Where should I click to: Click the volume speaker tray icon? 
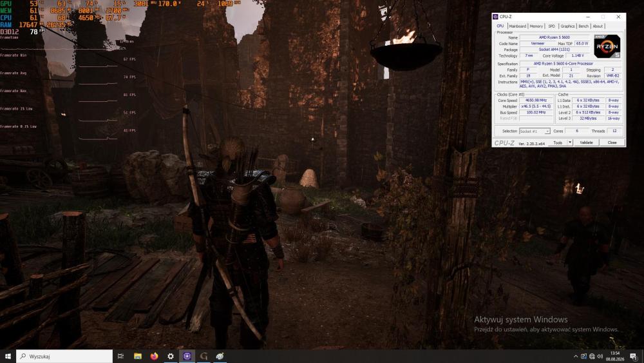(x=600, y=357)
